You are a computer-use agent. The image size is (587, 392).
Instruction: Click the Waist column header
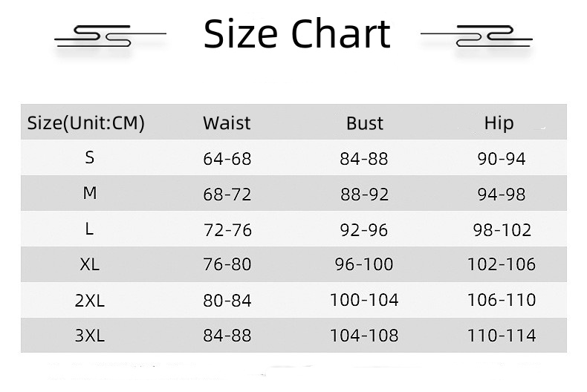(227, 123)
